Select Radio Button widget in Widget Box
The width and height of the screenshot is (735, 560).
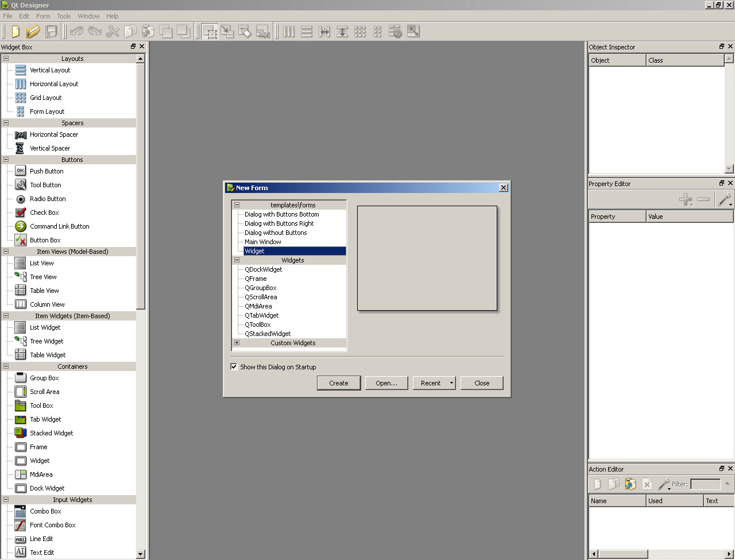coord(48,199)
